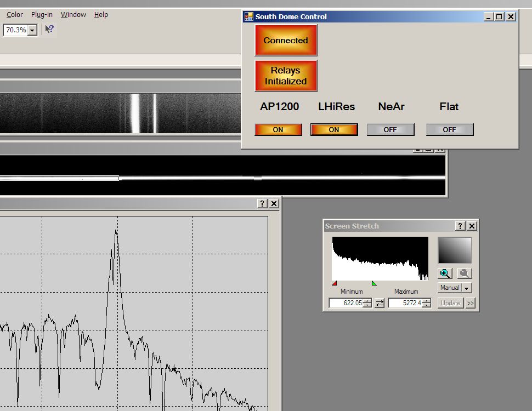Image resolution: width=532 pixels, height=411 pixels.
Task: Click the spectrum image with bright lines
Action: point(120,113)
